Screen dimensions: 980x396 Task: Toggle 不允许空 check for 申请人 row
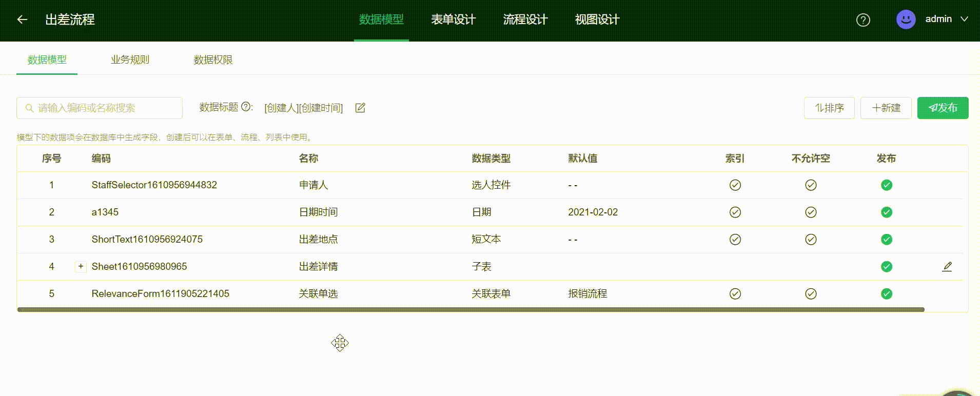coord(811,185)
